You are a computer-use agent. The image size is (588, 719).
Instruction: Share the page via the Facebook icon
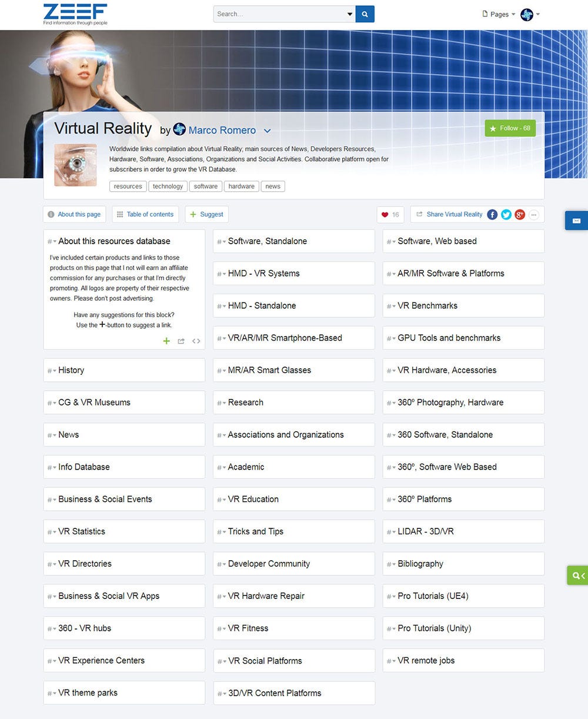pos(492,215)
